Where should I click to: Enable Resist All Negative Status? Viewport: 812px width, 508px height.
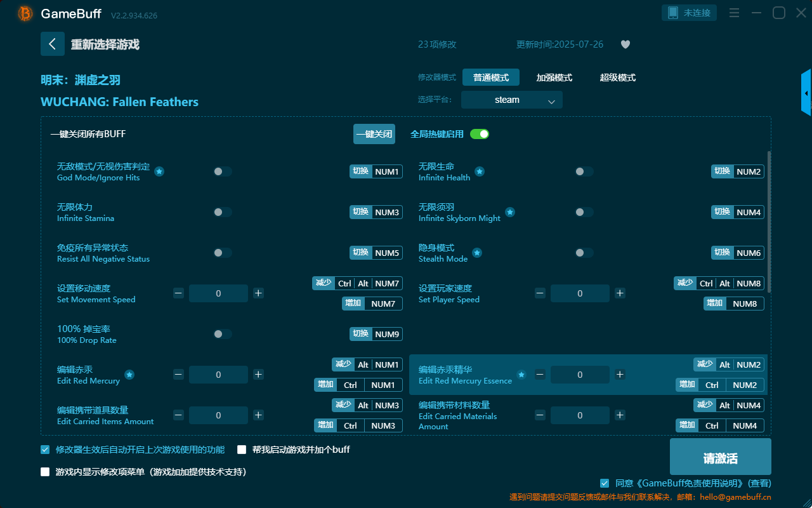223,253
